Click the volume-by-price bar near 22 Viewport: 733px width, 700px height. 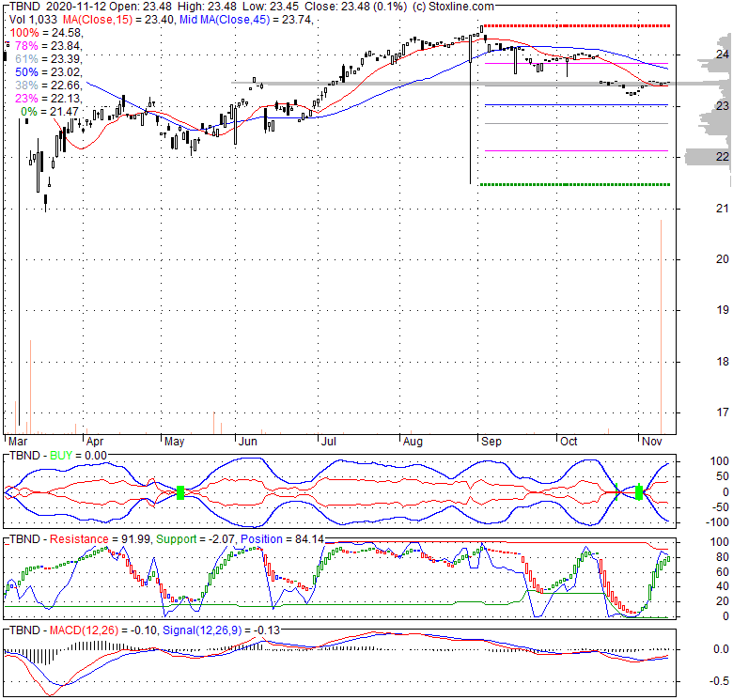click(x=708, y=157)
